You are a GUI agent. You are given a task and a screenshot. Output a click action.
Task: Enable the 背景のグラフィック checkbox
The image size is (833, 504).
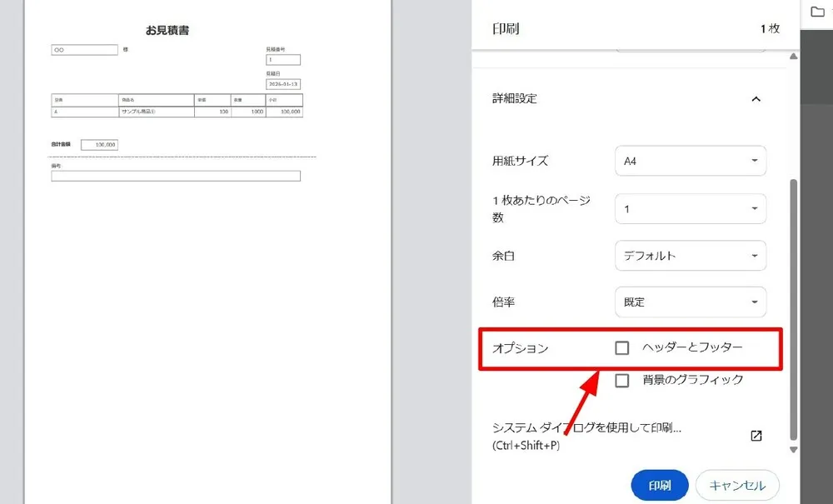click(x=622, y=381)
